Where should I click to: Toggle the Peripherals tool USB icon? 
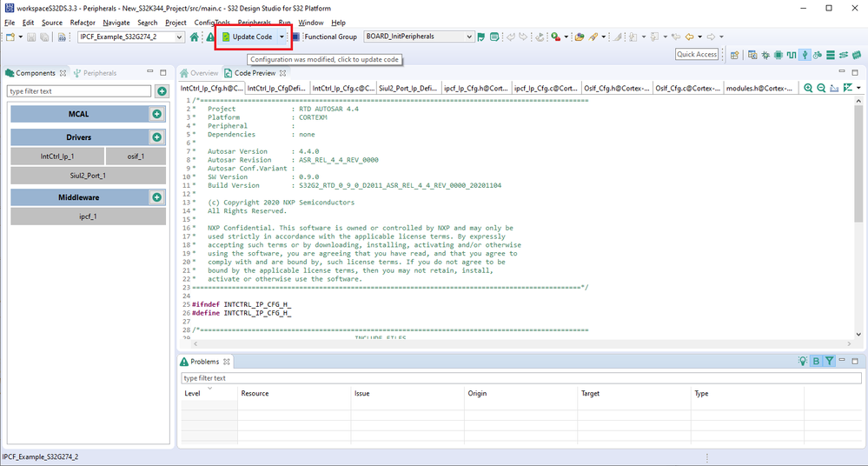805,55
